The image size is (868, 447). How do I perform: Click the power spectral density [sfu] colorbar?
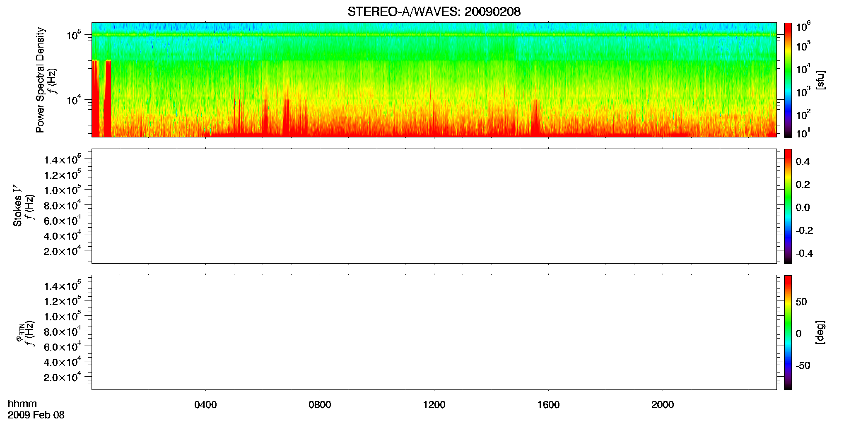point(788,80)
